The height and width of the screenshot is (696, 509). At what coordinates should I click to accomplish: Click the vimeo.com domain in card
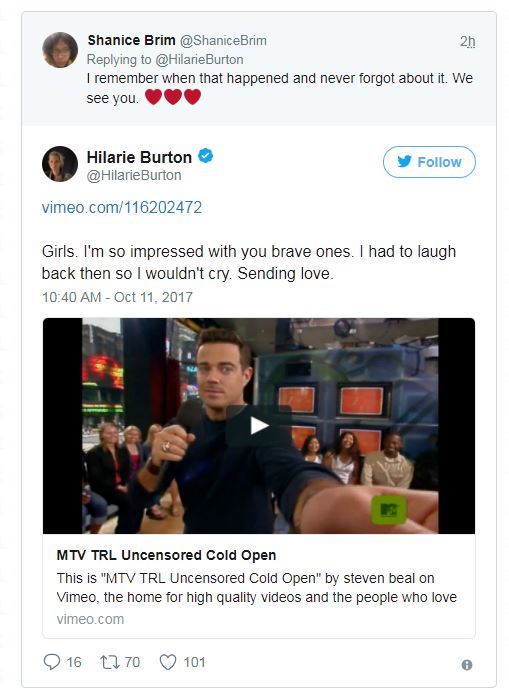[x=90, y=619]
